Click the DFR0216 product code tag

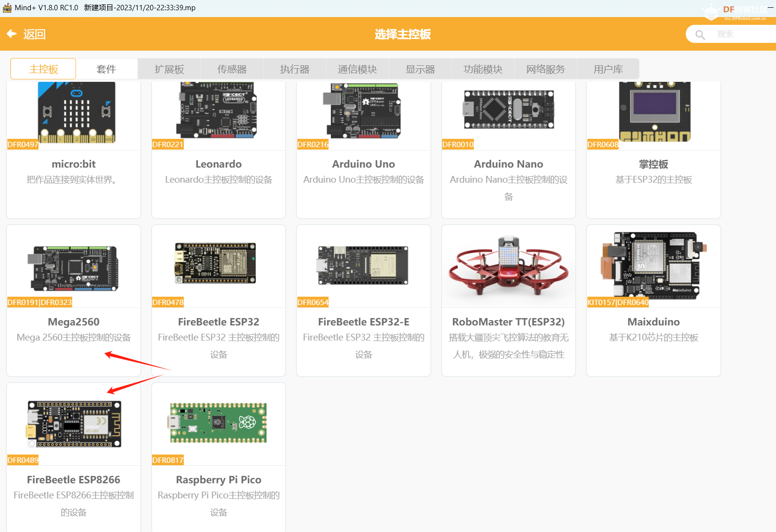pos(313,144)
